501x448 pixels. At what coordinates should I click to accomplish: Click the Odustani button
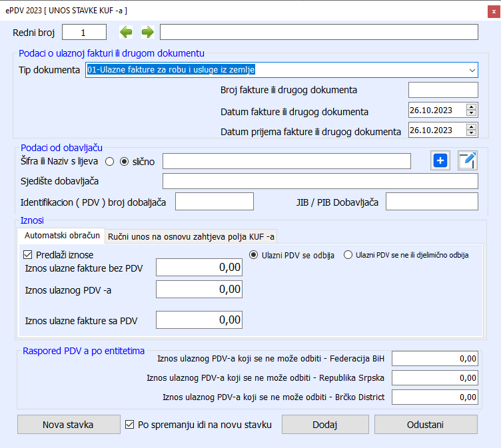click(426, 425)
